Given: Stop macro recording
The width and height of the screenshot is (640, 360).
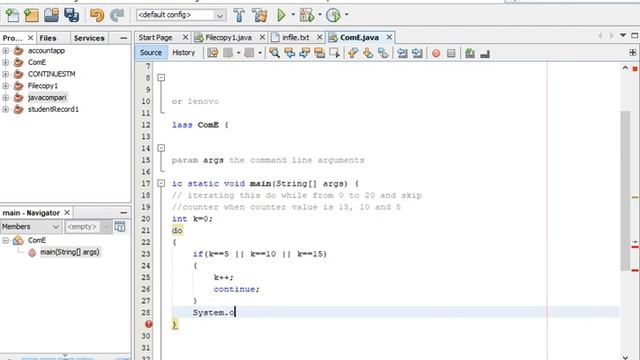Looking at the screenshot, I should 451,53.
